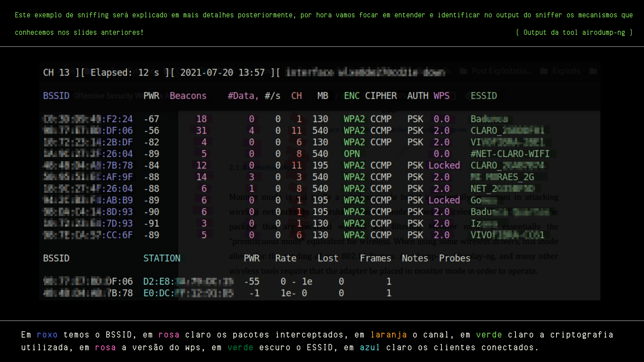The height and width of the screenshot is (362, 644).
Task: Click the ESSID column header
Action: pos(484,96)
